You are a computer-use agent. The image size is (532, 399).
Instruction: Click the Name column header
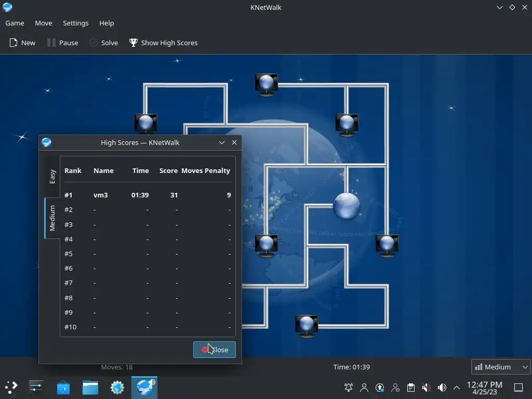click(103, 170)
